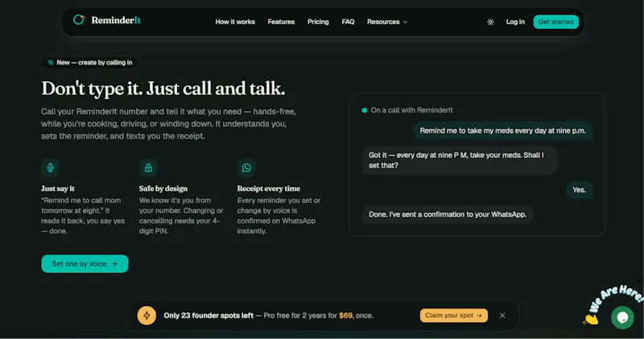
Task: Click the microphone icon above Just say it
Action: click(x=50, y=167)
